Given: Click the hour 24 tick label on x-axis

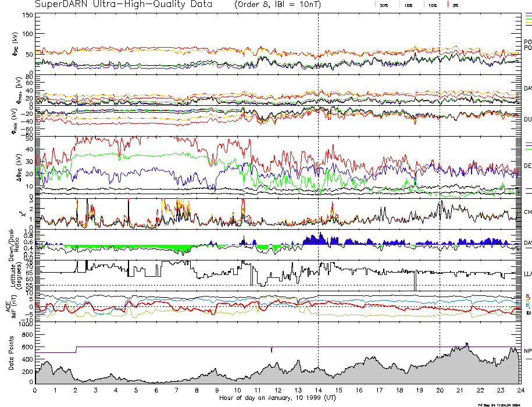Looking at the screenshot, I should (x=520, y=390).
